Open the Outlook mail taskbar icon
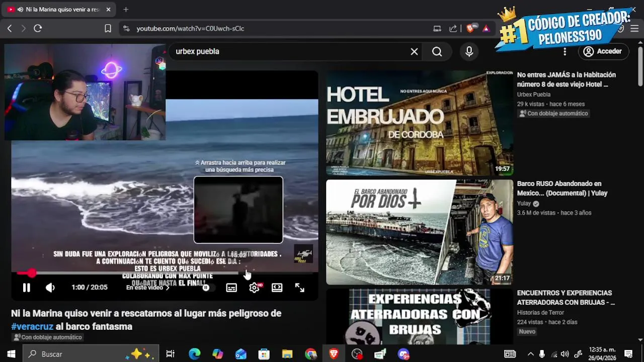The height and width of the screenshot is (362, 644). tap(241, 354)
